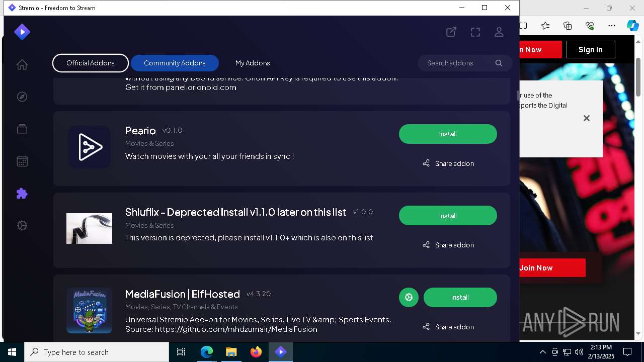Open MediaFusion configure gear button
644x362 pixels.
pyautogui.click(x=409, y=297)
